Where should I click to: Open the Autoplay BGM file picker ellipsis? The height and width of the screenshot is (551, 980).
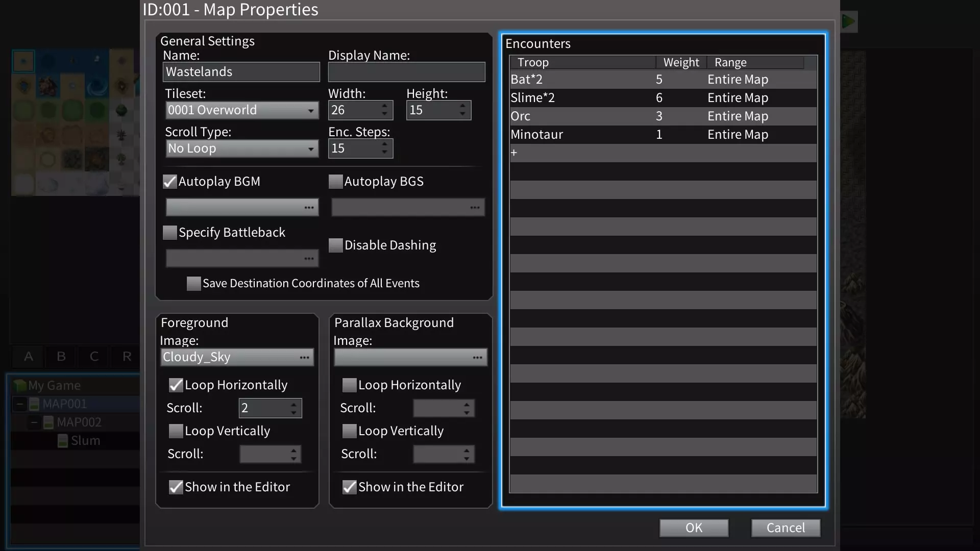(x=309, y=207)
